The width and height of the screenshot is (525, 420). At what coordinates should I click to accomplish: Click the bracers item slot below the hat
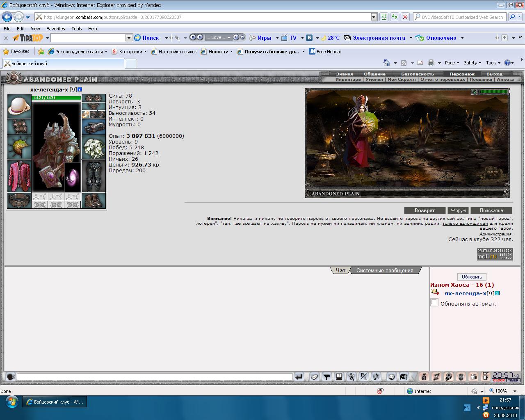(x=19, y=127)
